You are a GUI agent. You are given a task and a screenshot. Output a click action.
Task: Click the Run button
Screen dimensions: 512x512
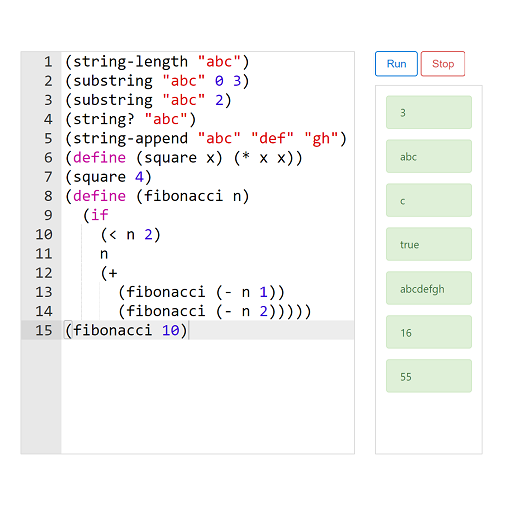click(x=396, y=64)
